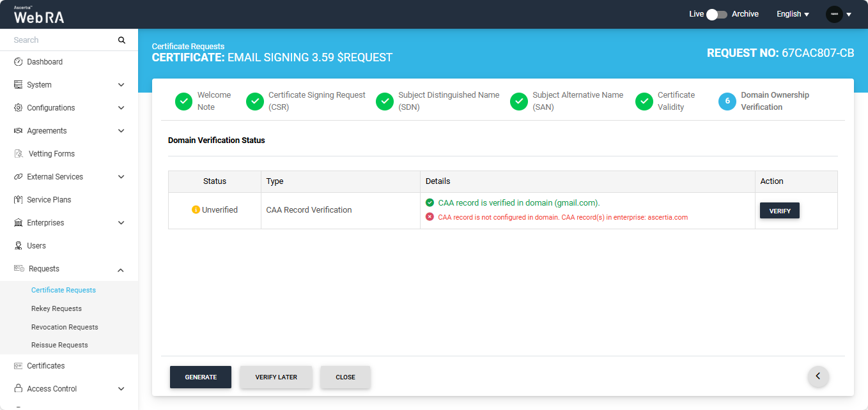Click the Vetting Forms menu label

[51, 154]
